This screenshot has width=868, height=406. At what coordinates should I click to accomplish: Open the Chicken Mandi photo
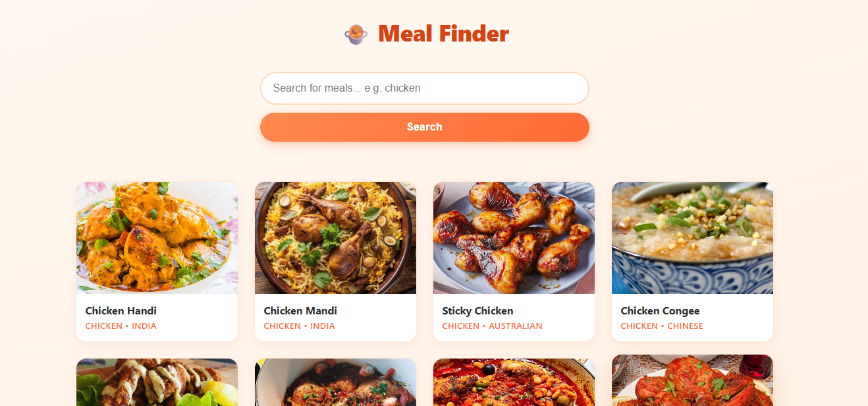coord(336,238)
